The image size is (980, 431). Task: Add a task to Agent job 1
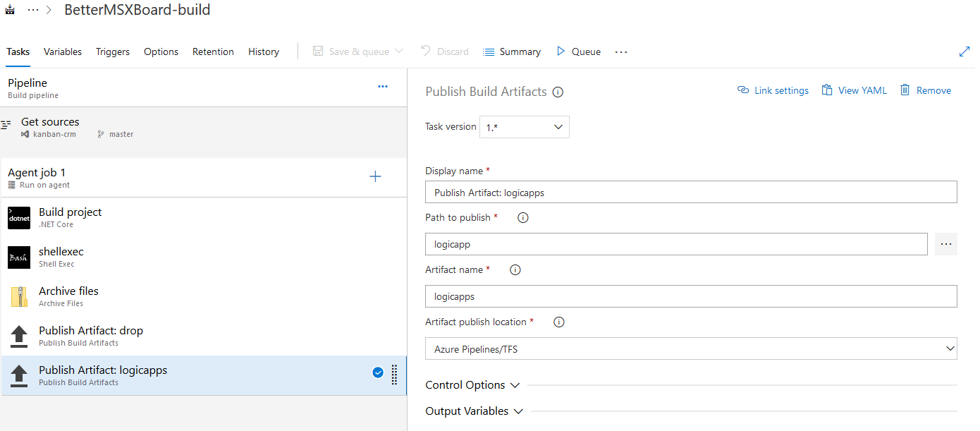click(375, 176)
